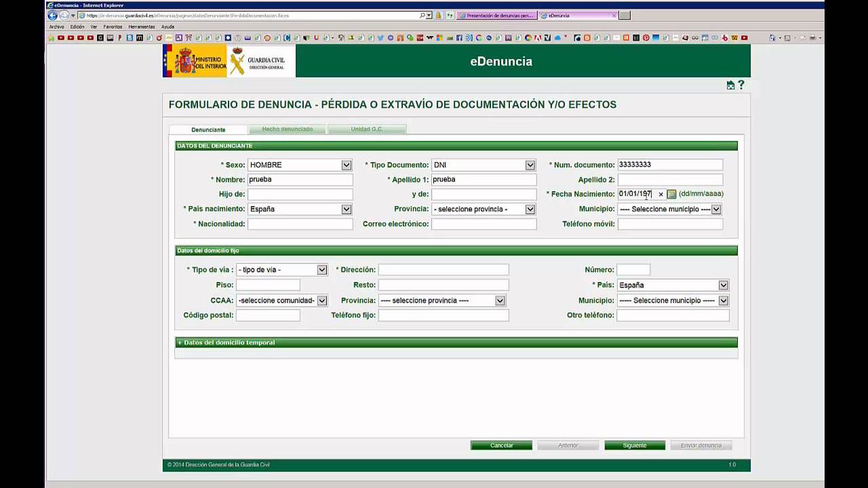
Task: Open the domicilio Provincia dropdown
Action: click(442, 300)
